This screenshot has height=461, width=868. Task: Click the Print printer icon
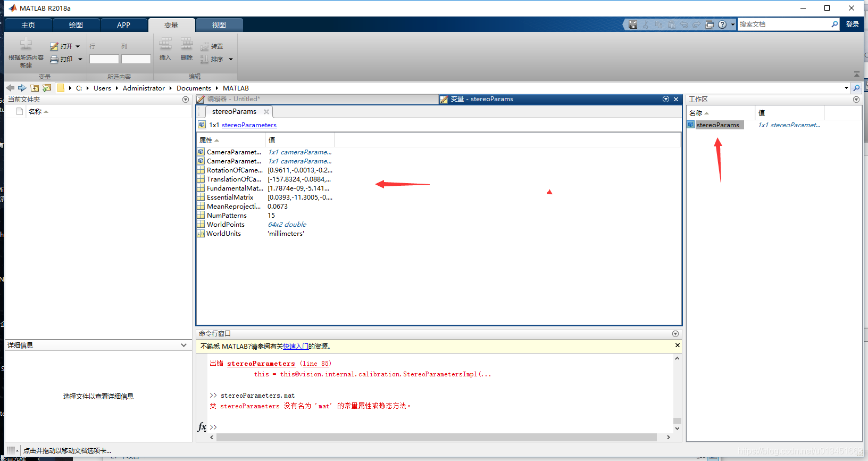[x=54, y=59]
